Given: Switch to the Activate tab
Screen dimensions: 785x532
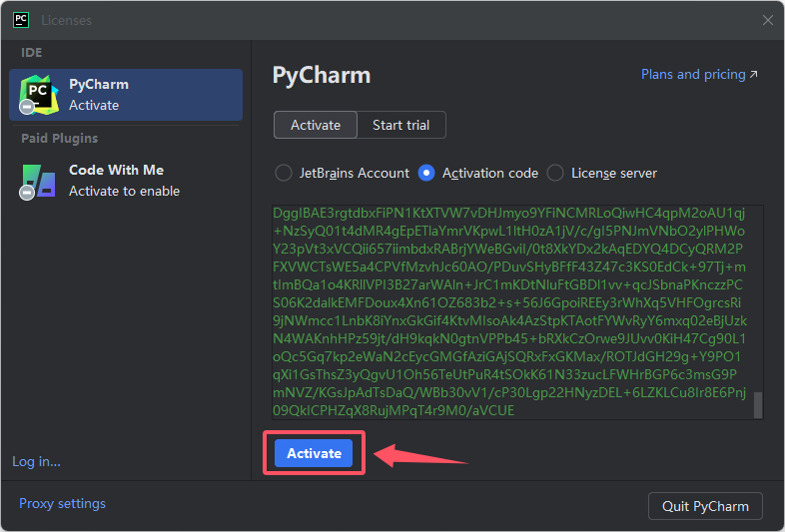Looking at the screenshot, I should (x=316, y=125).
